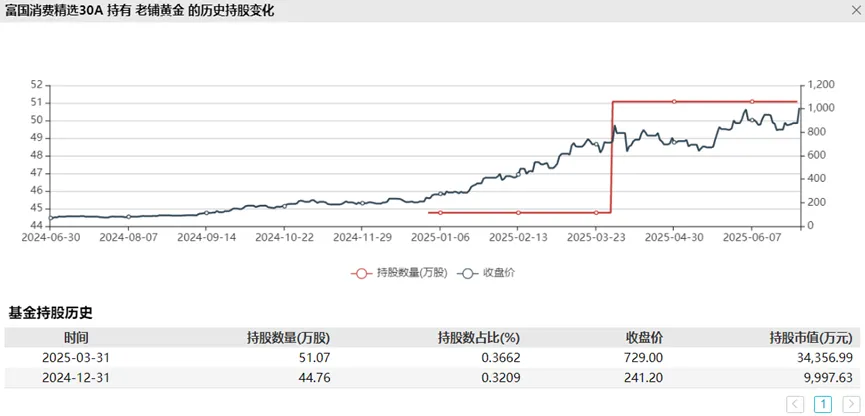This screenshot has height=416, width=865.
Task: Select the 2025-03-31 table row date
Action: [75, 357]
